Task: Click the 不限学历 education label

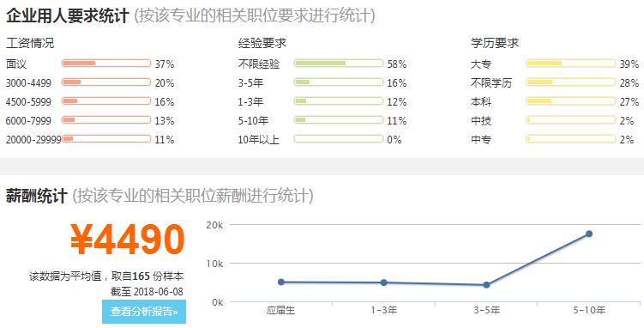Action: tap(491, 83)
